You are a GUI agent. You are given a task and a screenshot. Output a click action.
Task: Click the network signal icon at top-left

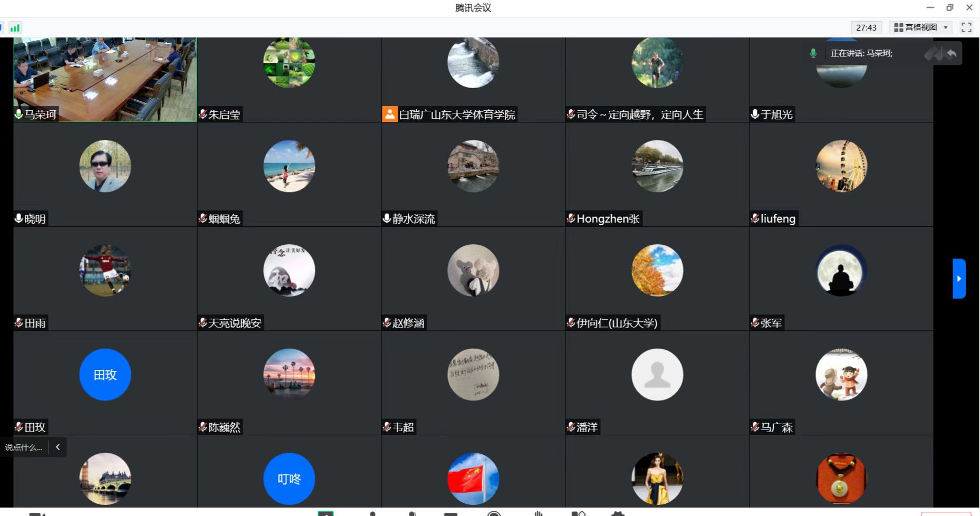(15, 27)
